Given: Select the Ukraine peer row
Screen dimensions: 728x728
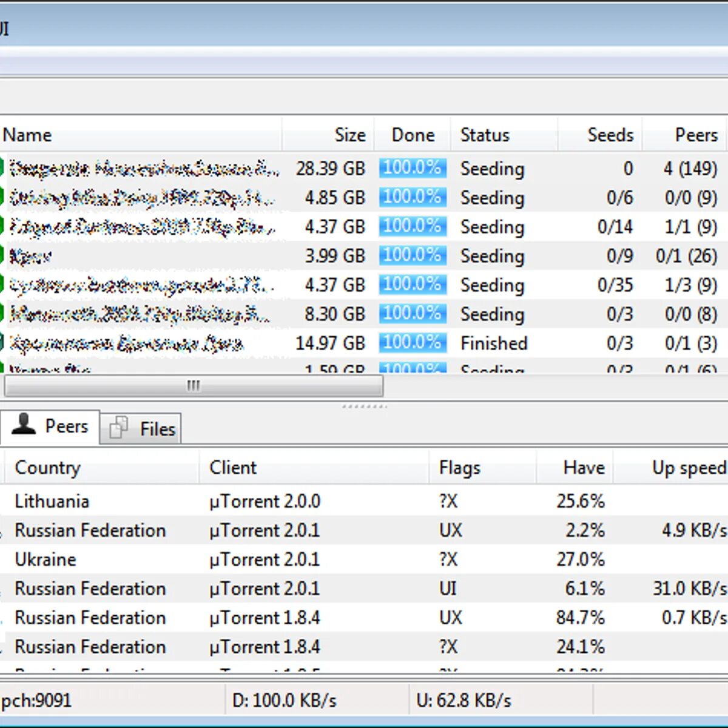Looking at the screenshot, I should pyautogui.click(x=364, y=559).
